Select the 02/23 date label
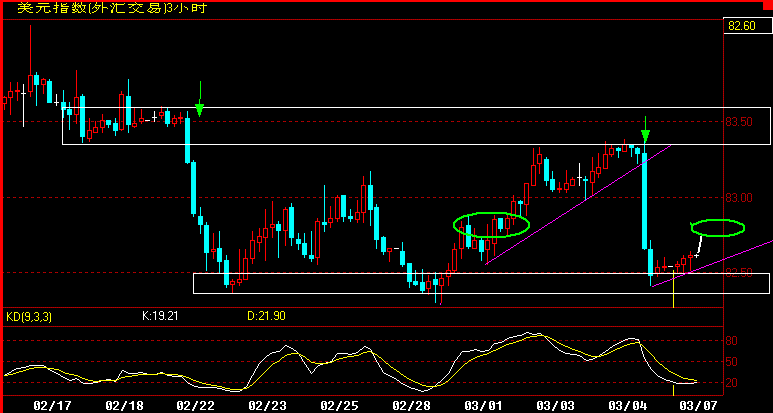 point(268,405)
